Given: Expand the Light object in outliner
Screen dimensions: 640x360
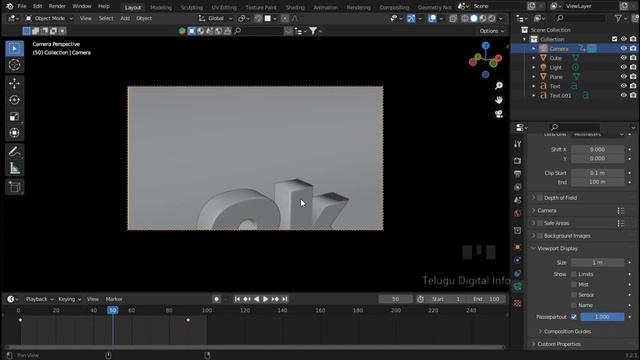Looking at the screenshot, I should (533, 67).
